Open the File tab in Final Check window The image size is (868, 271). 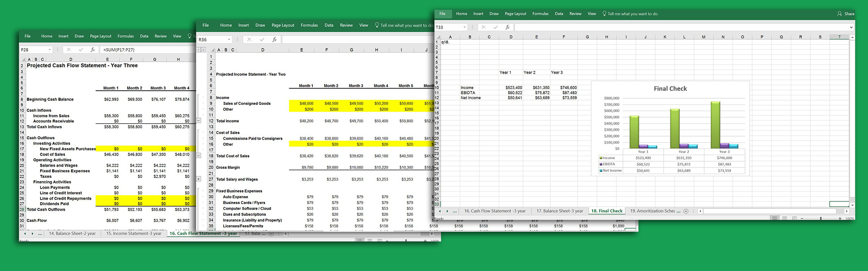coord(442,14)
